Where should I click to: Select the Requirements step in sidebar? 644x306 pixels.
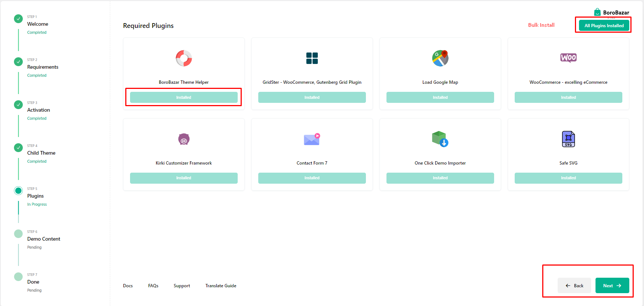(43, 67)
